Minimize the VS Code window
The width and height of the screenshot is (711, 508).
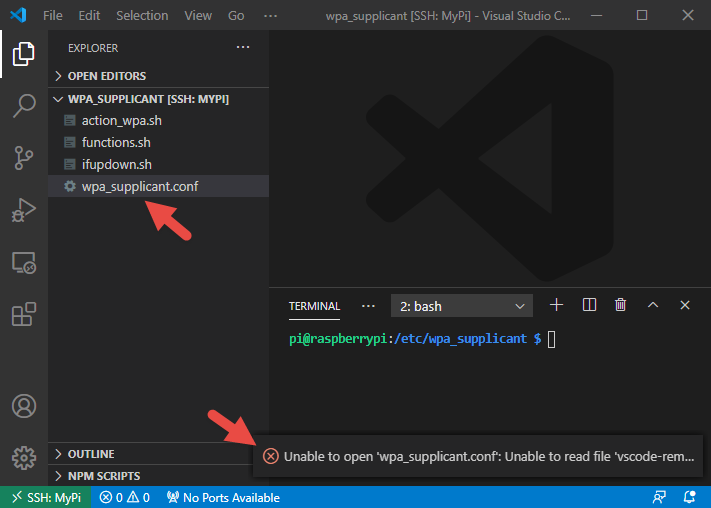[597, 15]
